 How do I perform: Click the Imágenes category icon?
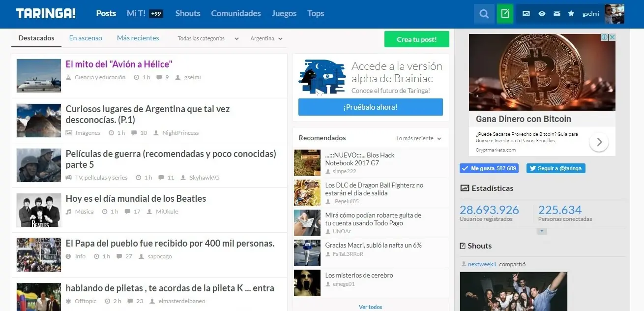pos(69,133)
